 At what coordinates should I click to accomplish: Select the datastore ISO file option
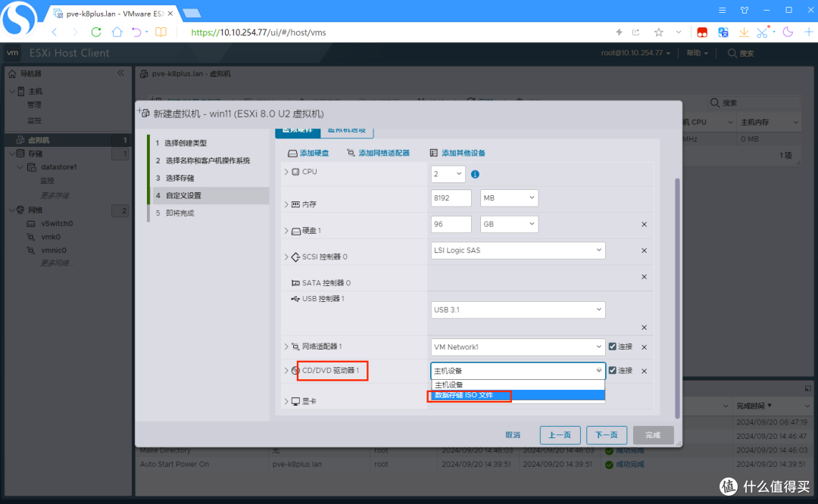[x=517, y=395]
